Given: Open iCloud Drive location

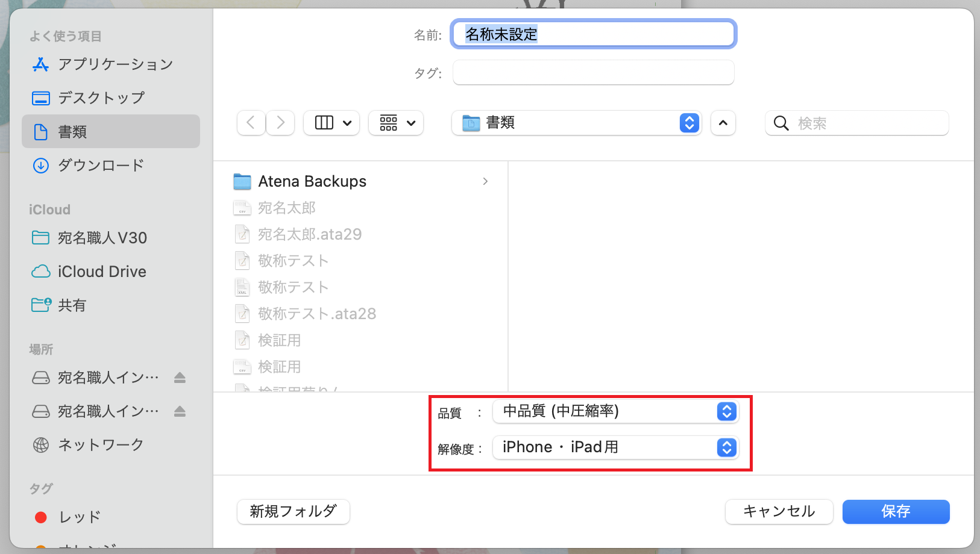Looking at the screenshot, I should tap(102, 272).
